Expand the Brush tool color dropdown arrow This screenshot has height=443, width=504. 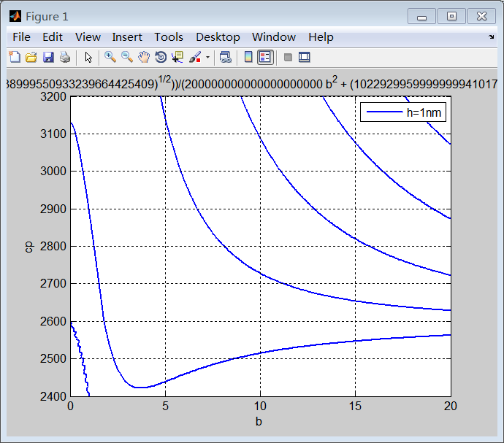tap(207, 57)
